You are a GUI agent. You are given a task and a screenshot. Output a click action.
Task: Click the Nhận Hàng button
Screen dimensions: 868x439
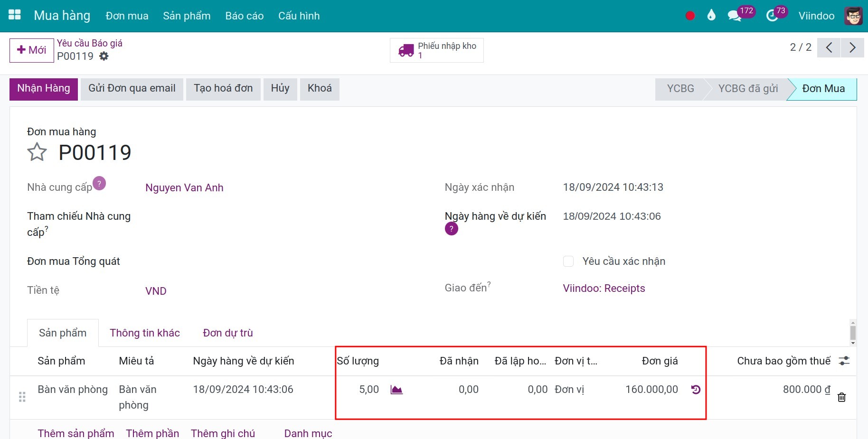pyautogui.click(x=44, y=89)
